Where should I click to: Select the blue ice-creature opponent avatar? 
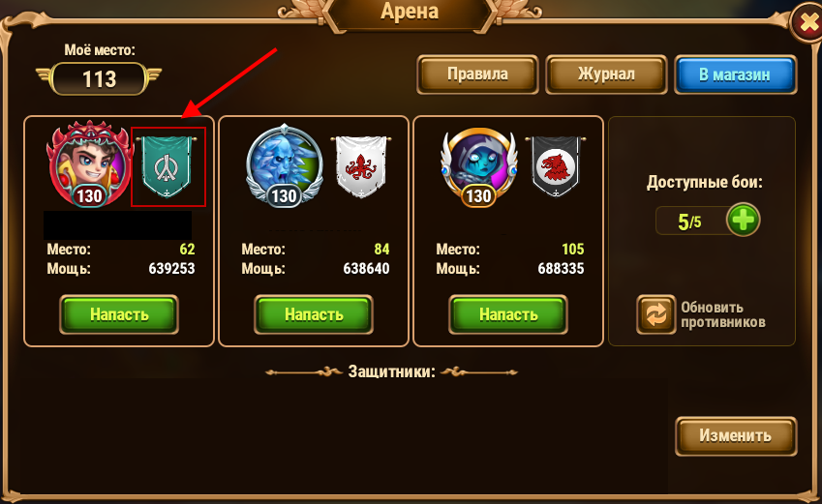(284, 165)
